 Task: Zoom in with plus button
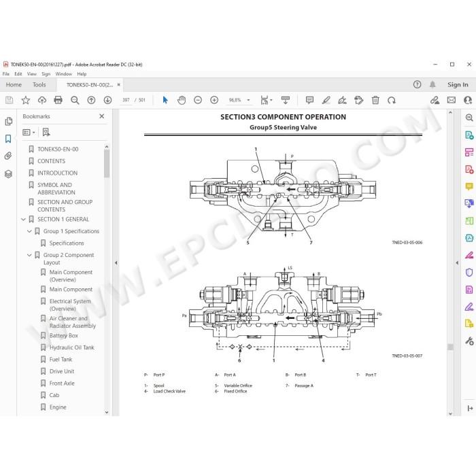click(x=214, y=100)
